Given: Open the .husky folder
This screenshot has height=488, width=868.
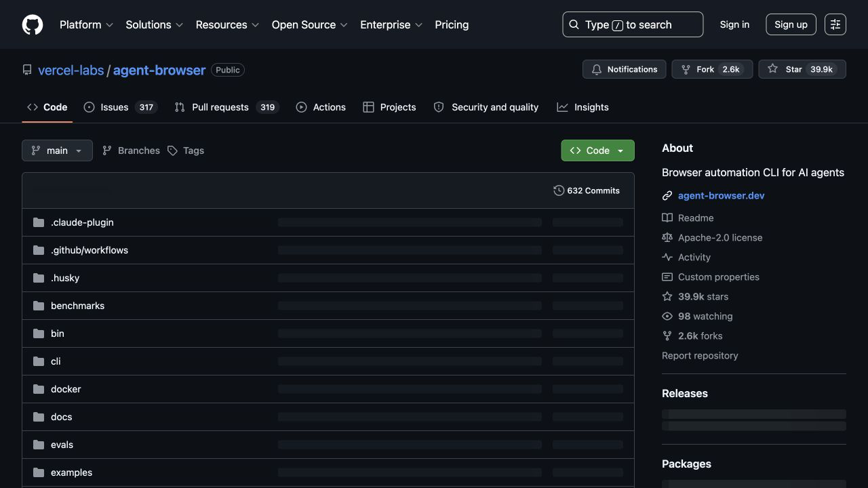Looking at the screenshot, I should pyautogui.click(x=65, y=278).
